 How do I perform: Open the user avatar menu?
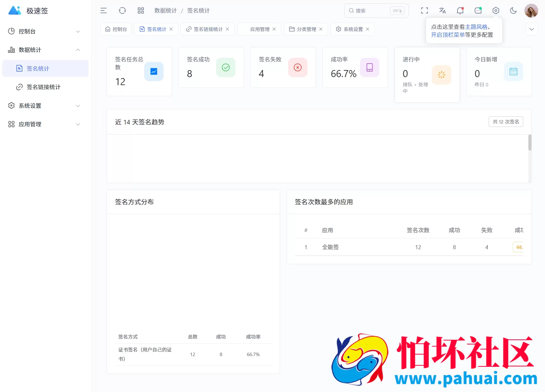531,11
